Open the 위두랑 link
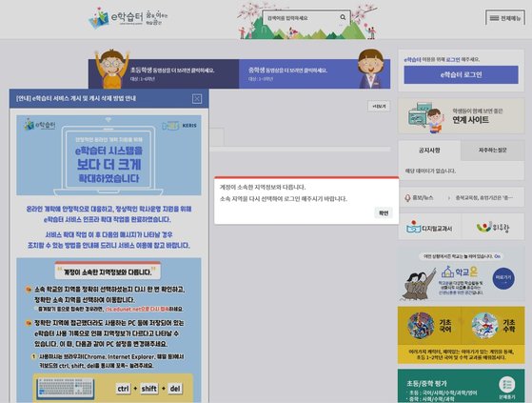The width and height of the screenshot is (532, 403). (493, 227)
